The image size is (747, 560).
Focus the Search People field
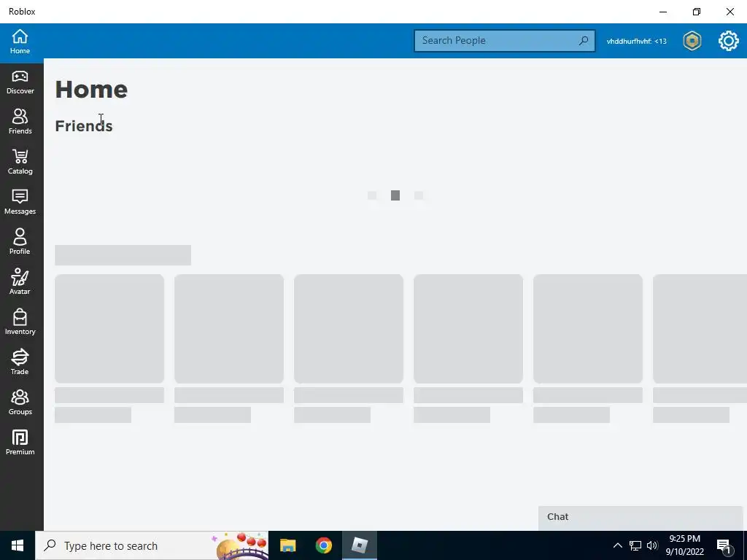(505, 41)
